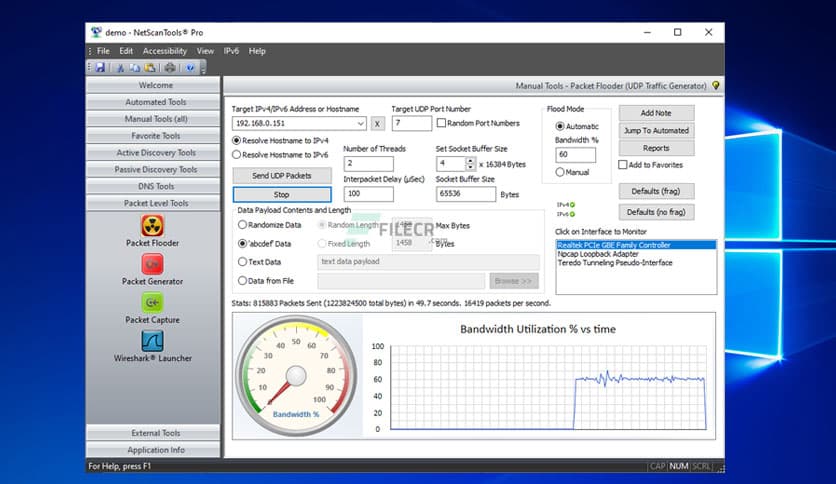836x484 pixels.
Task: Expand the Favorite Tools section
Action: (153, 136)
